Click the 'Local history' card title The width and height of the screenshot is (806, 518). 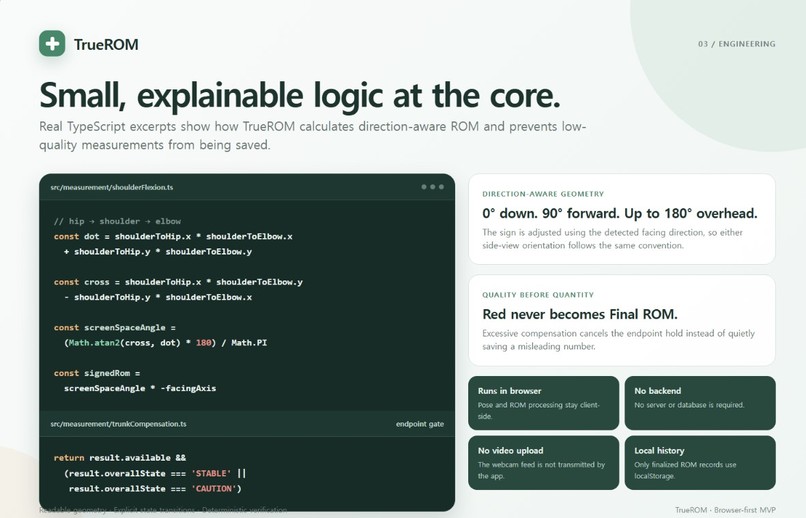click(x=659, y=451)
